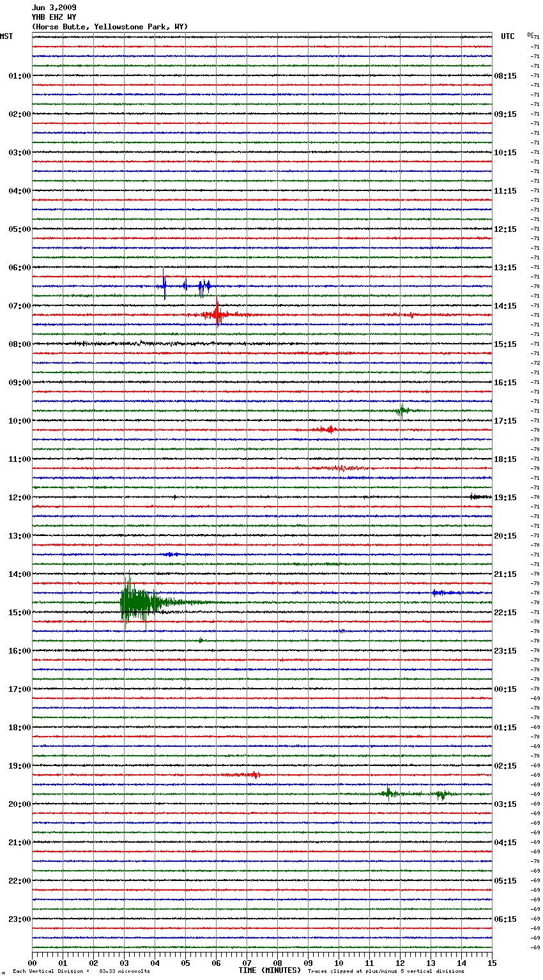The width and height of the screenshot is (543, 980).
Task: Click the minute tick label 00 on bottom axis
Action: [x=32, y=963]
